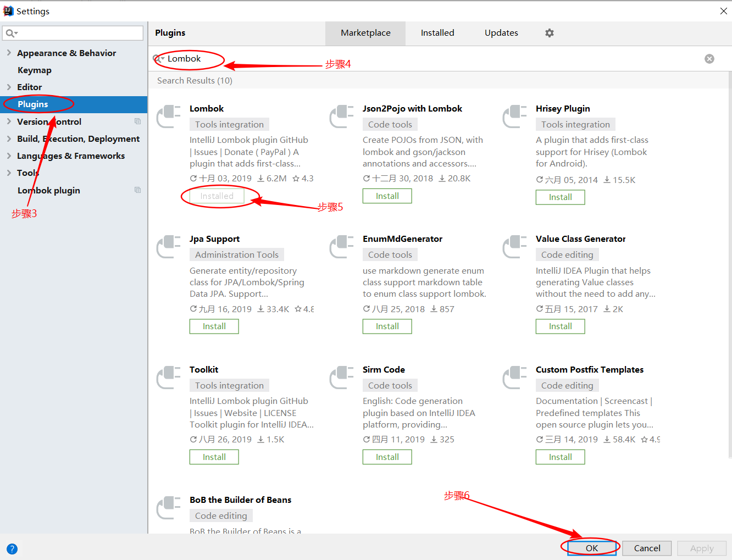Open the help question mark button
This screenshot has height=560, width=732.
click(12, 548)
